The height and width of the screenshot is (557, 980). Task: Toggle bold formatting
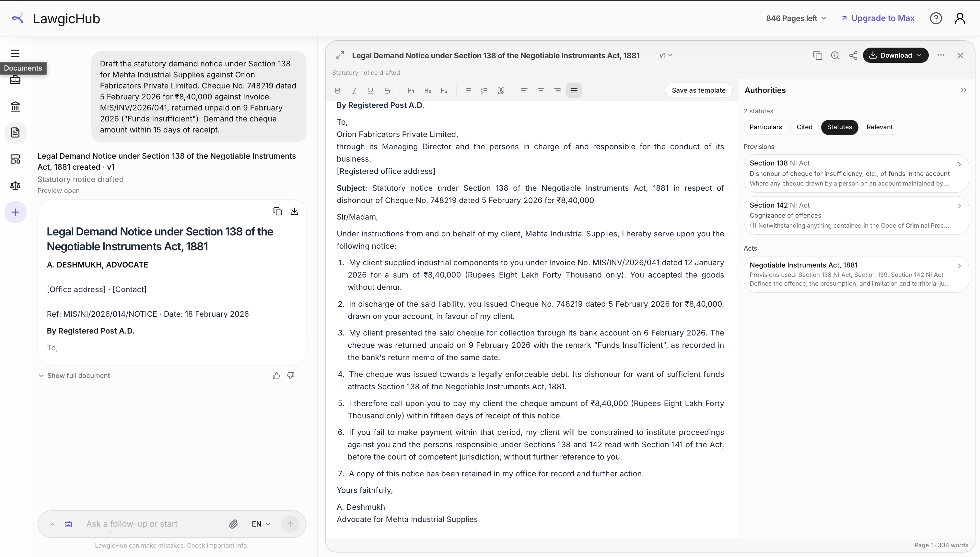(338, 91)
